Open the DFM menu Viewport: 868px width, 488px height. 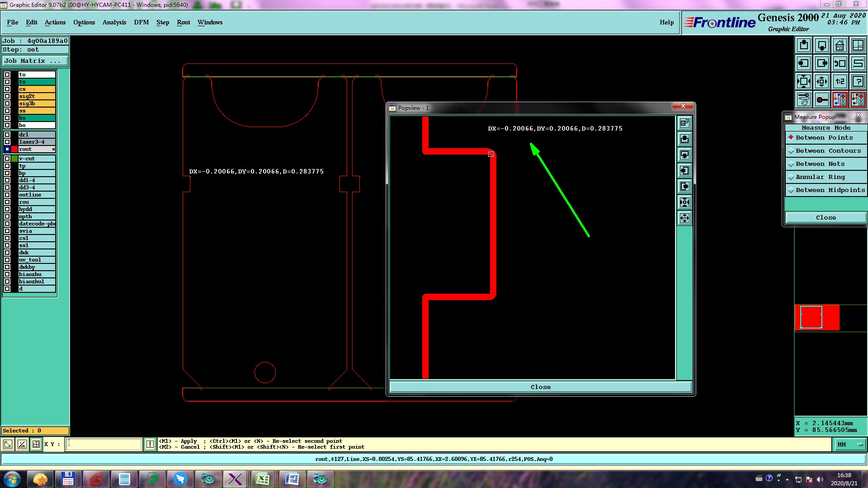click(x=141, y=22)
